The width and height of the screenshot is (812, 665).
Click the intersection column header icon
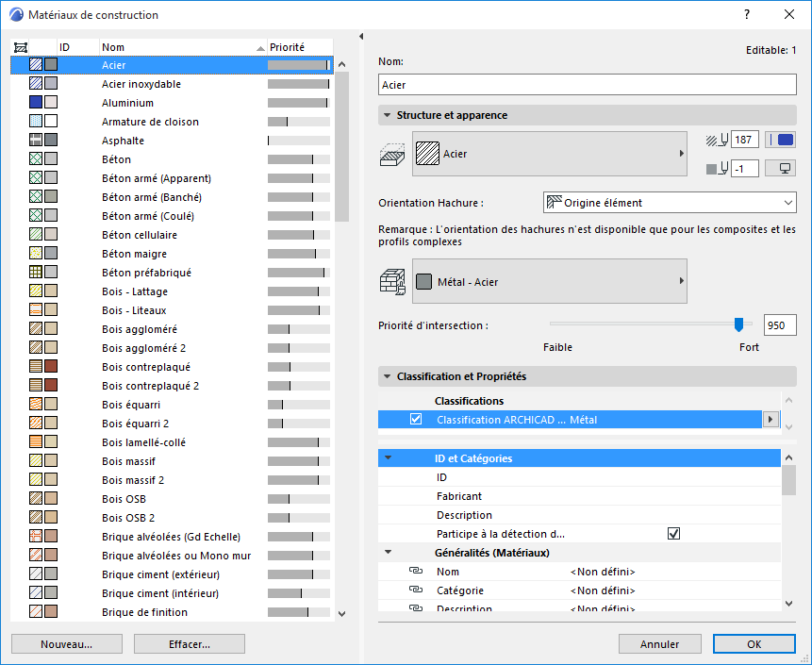[x=21, y=48]
